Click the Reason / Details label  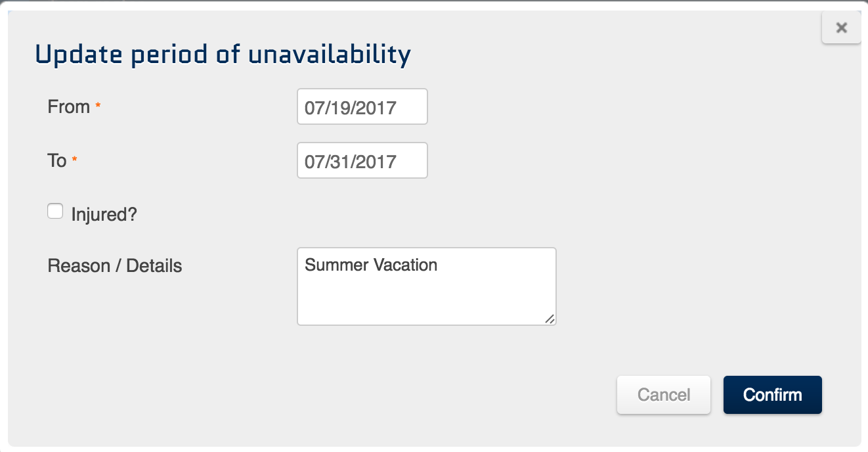[x=115, y=266]
